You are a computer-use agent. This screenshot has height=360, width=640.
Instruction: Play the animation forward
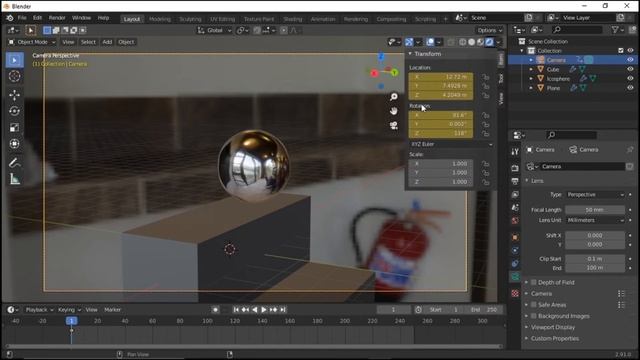264,310
